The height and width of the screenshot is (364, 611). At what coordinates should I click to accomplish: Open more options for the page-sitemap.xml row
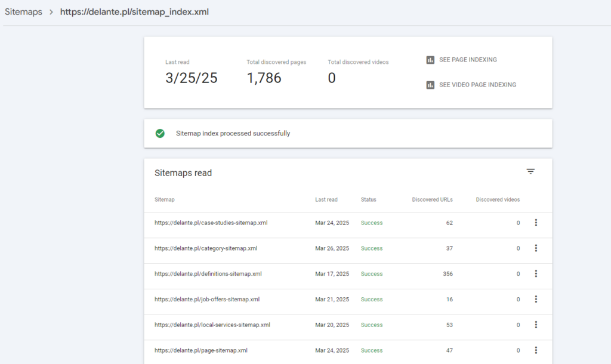536,350
